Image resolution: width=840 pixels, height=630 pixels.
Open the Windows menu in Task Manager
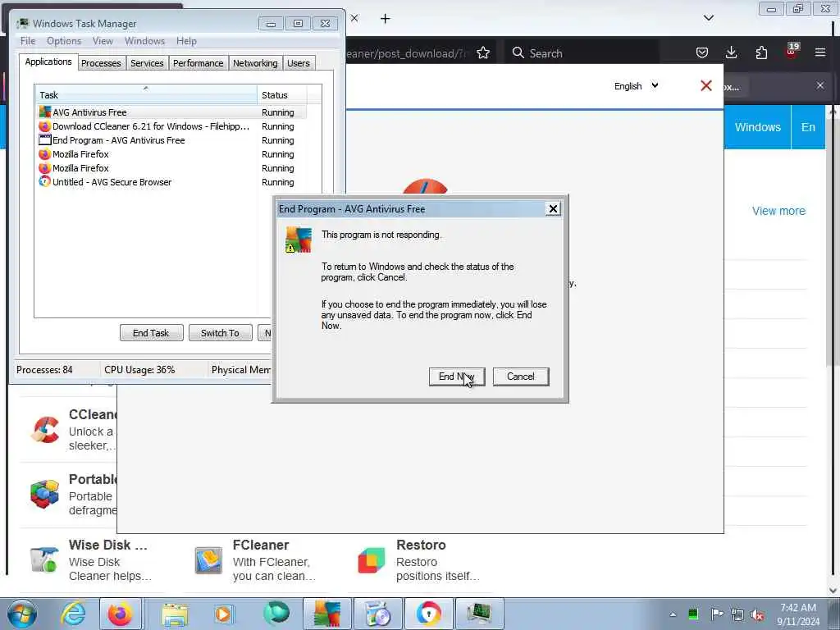coord(144,41)
